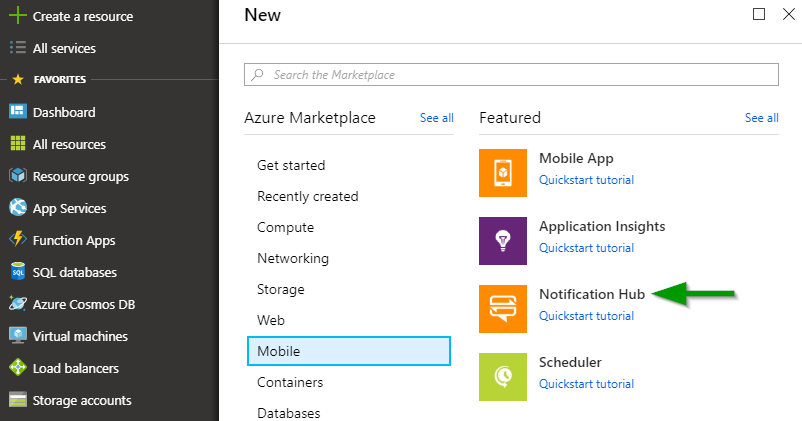Click the Application Insights title text
The height and width of the screenshot is (421, 802).
602,227
